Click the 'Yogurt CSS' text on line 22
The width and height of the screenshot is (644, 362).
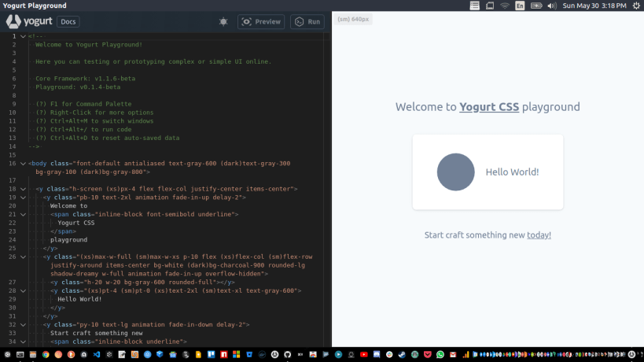tap(76, 223)
